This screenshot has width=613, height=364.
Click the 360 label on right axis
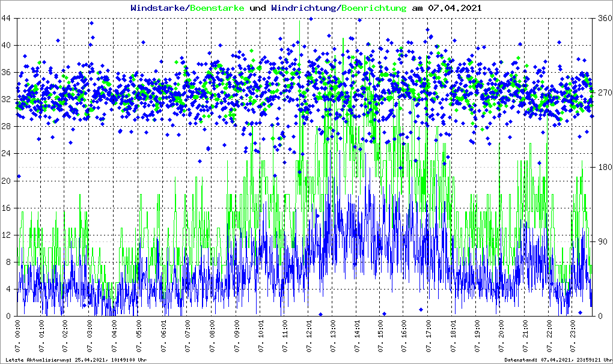pyautogui.click(x=604, y=19)
